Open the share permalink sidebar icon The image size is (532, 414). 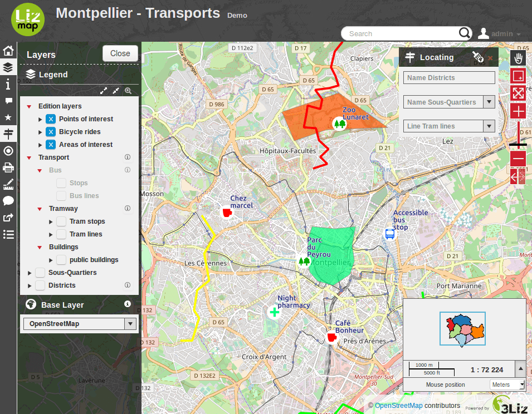(8, 218)
